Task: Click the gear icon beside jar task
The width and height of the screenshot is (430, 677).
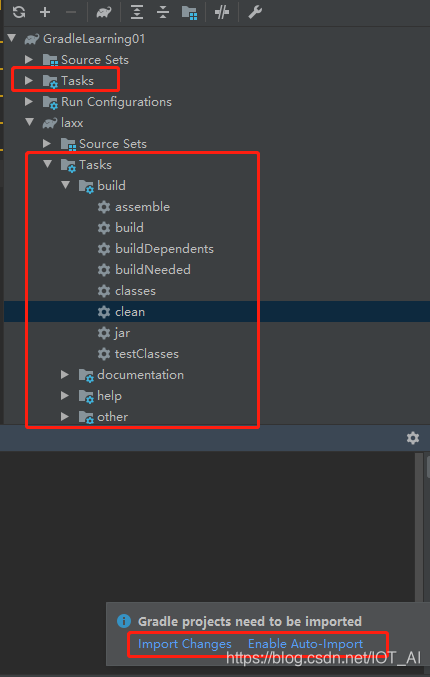Action: 104,333
